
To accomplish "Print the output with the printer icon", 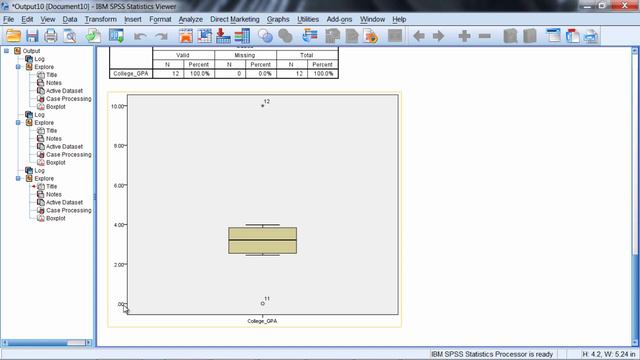I will click(x=51, y=36).
